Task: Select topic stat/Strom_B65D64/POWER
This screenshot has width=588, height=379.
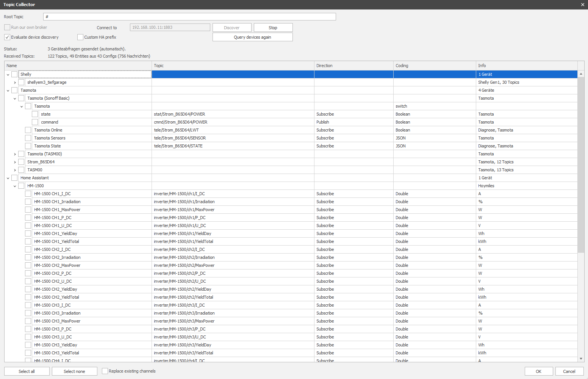Action: [x=179, y=114]
